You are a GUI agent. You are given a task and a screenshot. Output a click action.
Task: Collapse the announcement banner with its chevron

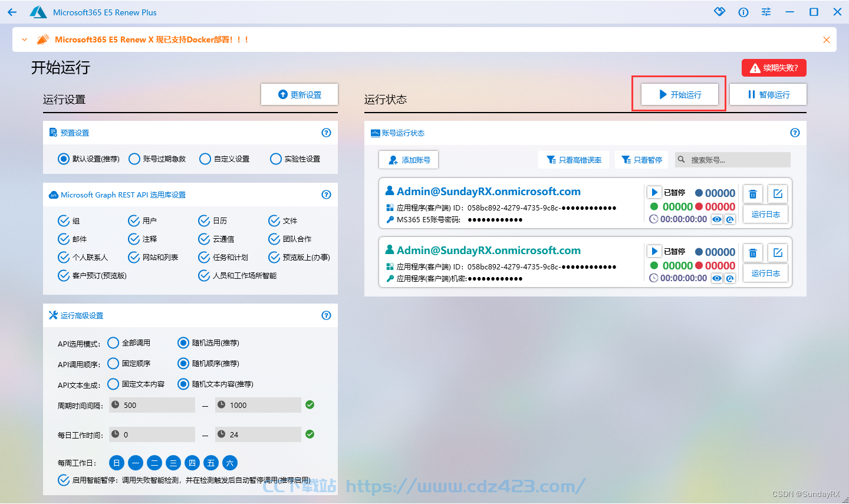coord(24,39)
